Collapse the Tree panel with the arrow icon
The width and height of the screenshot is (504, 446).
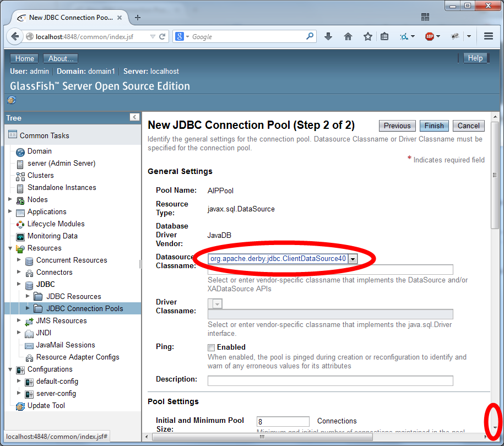pos(134,117)
